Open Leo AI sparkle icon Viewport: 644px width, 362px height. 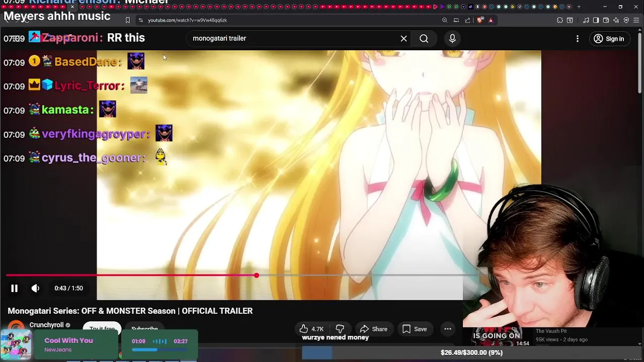click(616, 20)
